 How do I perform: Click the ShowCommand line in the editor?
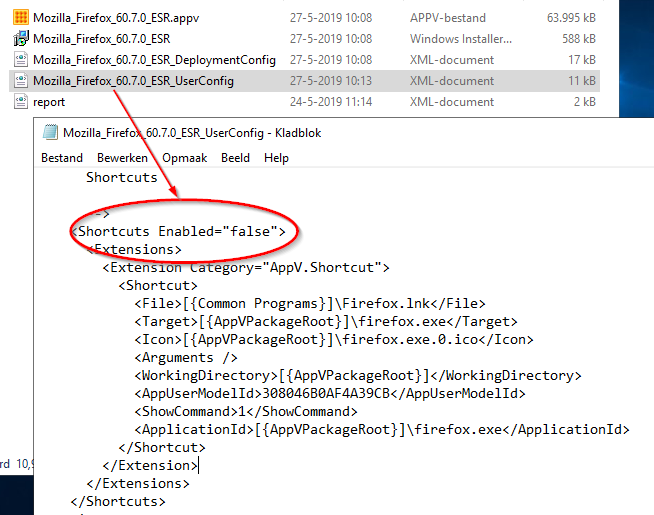click(245, 411)
